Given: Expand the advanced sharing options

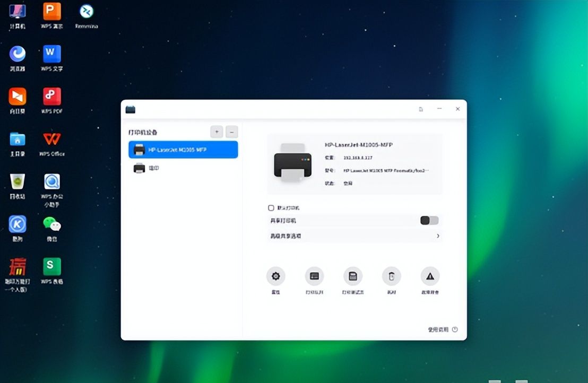Looking at the screenshot, I should pyautogui.click(x=438, y=236).
